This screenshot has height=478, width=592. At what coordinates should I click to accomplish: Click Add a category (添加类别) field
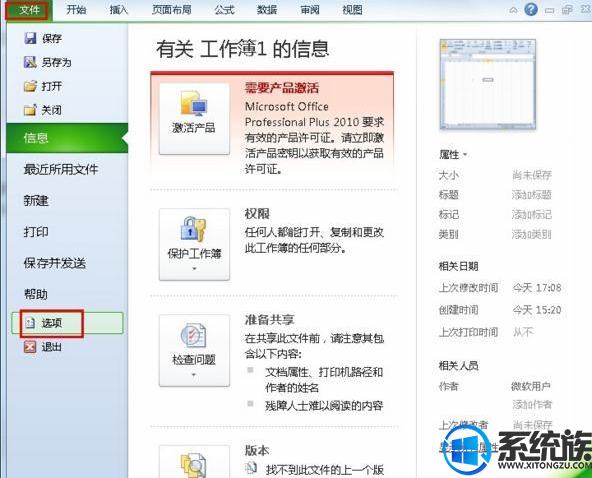[x=532, y=234]
